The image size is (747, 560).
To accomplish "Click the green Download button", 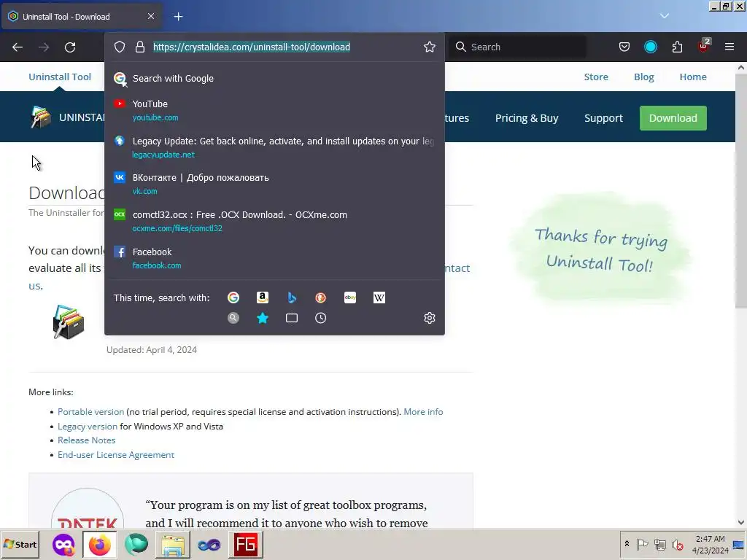I will point(673,118).
